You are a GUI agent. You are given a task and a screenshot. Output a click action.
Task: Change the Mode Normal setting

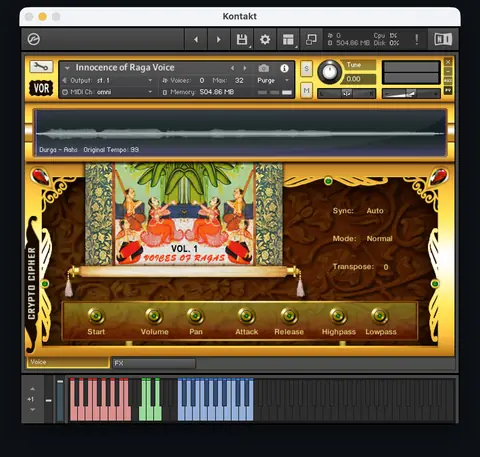[x=379, y=239]
